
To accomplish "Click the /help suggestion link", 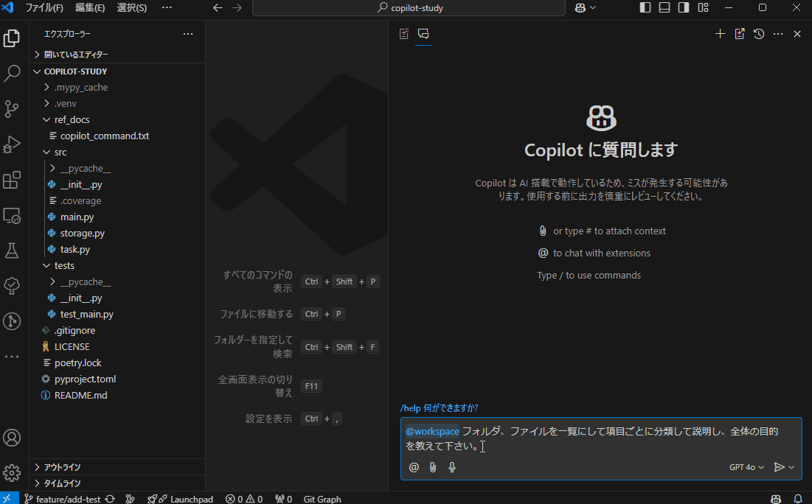I will (x=439, y=408).
